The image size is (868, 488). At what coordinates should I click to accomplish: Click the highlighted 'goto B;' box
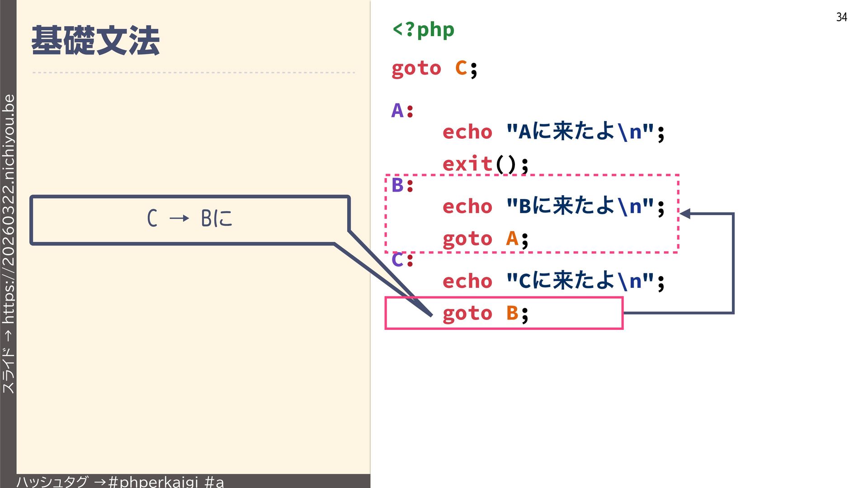point(504,313)
